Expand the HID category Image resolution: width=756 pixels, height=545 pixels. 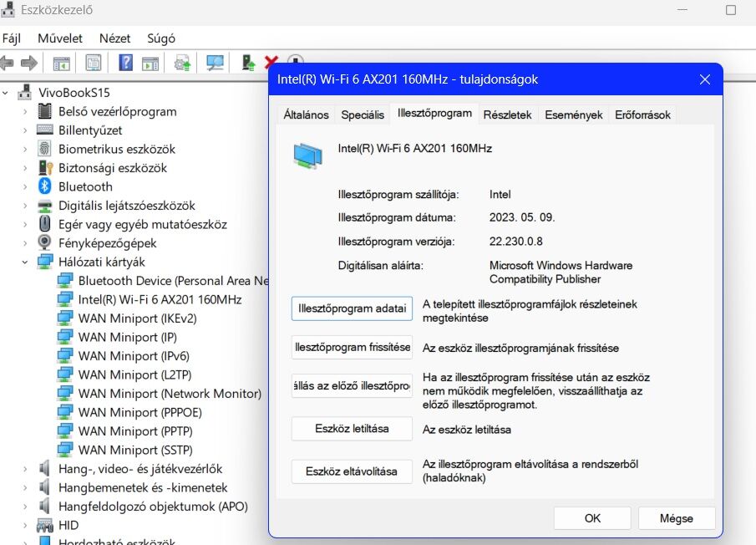pyautogui.click(x=25, y=525)
